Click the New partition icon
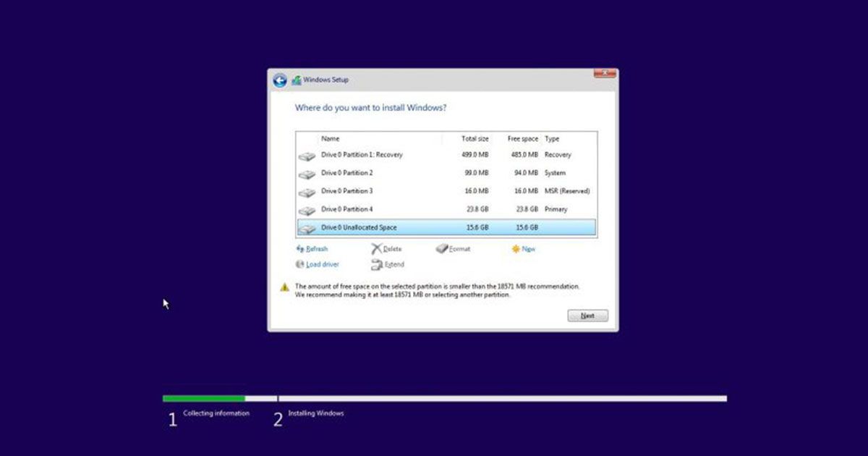 coord(517,248)
